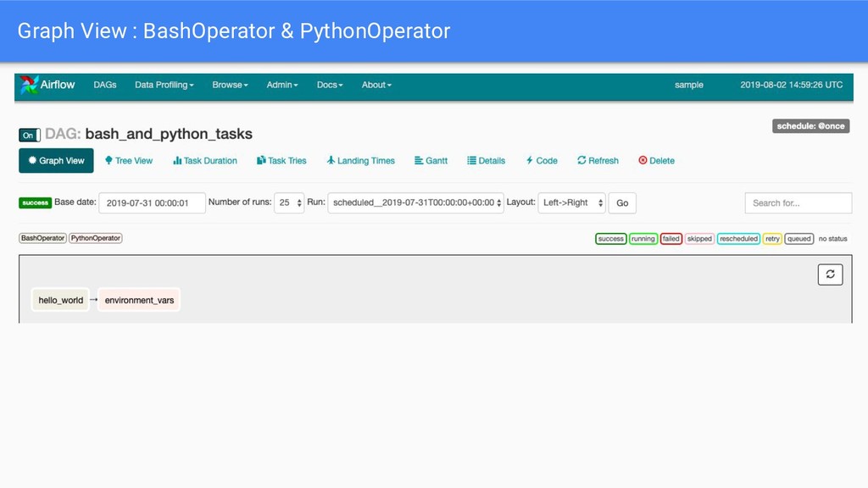868x488 pixels.
Task: Click the Go button
Action: click(622, 203)
